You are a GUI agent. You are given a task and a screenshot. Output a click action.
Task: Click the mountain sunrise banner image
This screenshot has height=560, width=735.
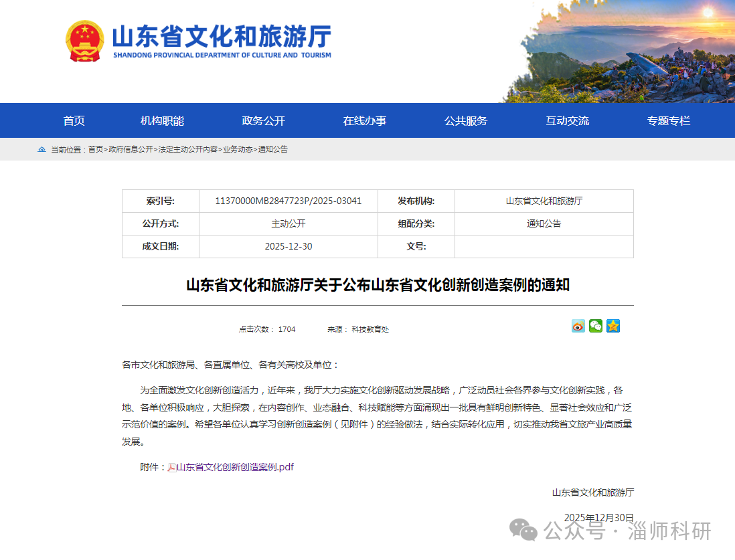623,54
